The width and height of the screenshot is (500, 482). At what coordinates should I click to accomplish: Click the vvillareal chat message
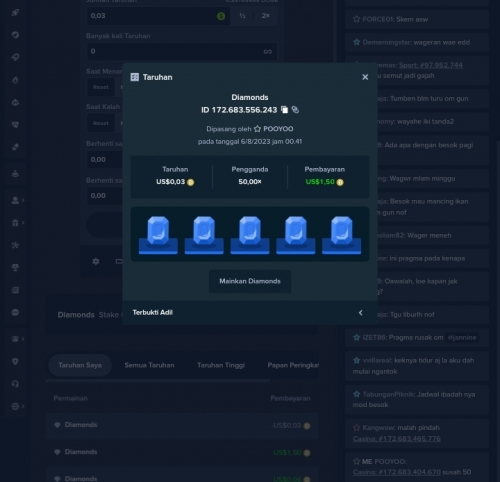click(x=417, y=366)
